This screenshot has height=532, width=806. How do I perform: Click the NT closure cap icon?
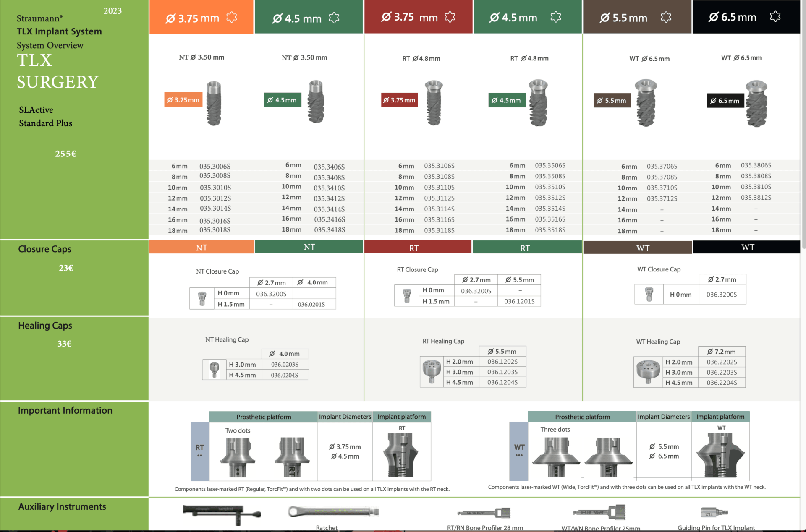[202, 299]
